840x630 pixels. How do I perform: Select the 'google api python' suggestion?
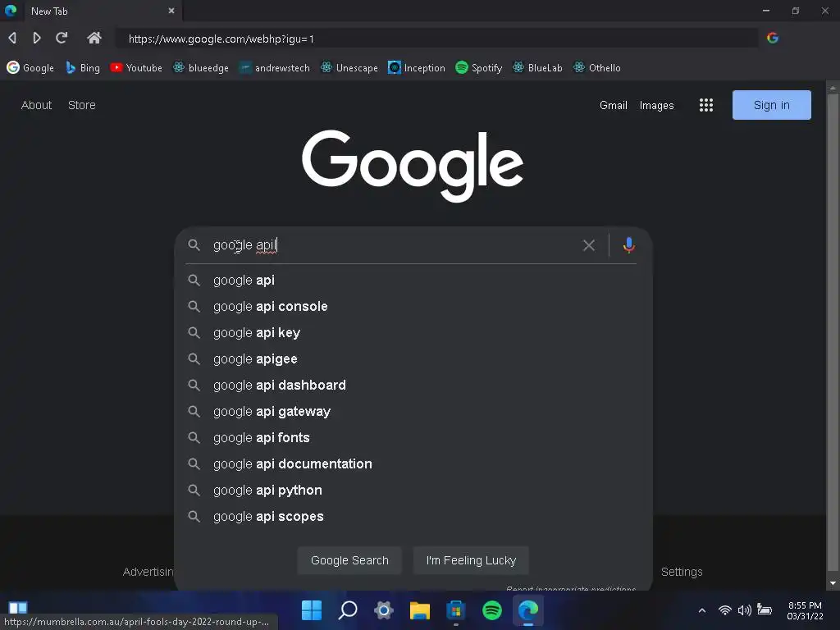(x=412, y=491)
